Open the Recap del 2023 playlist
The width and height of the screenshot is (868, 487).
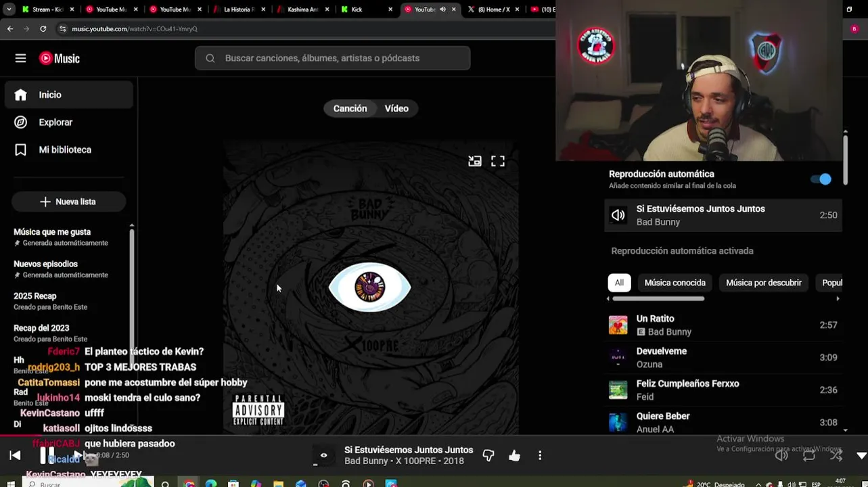50,333
